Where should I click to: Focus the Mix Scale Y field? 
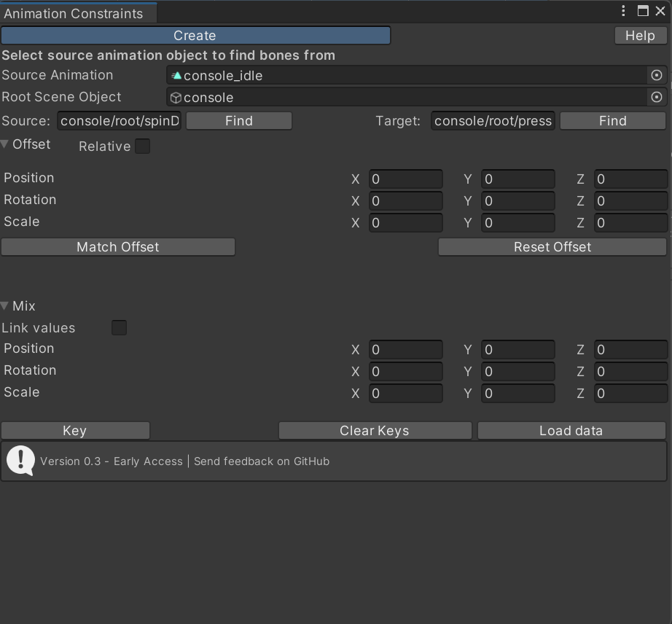[518, 394]
